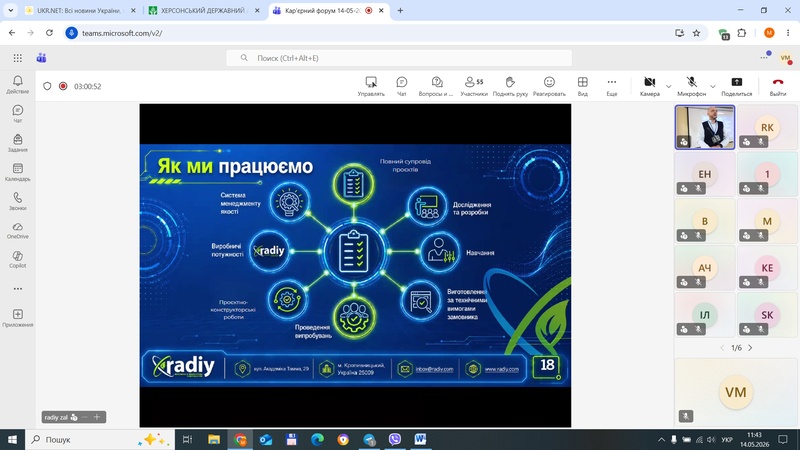Leave the meeting with Выйти
Image resolution: width=800 pixels, height=450 pixels.
click(x=778, y=86)
